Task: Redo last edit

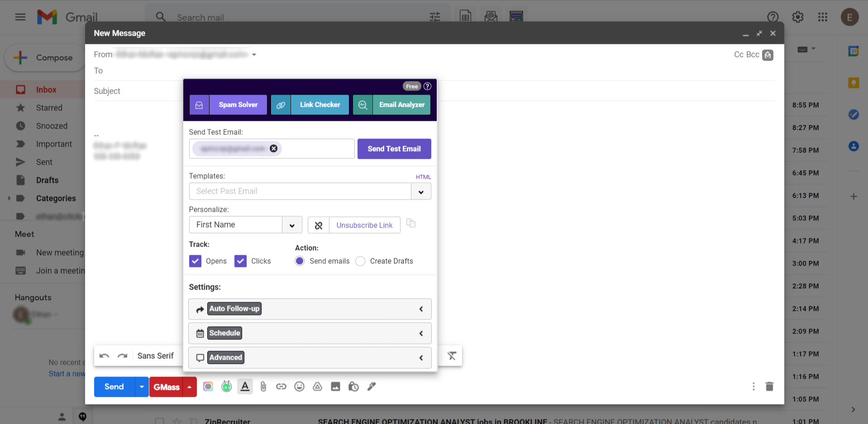Action: (122, 356)
